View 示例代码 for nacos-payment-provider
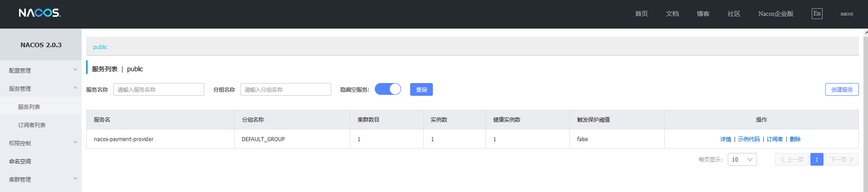The width and height of the screenshot is (868, 192). pyautogui.click(x=749, y=139)
